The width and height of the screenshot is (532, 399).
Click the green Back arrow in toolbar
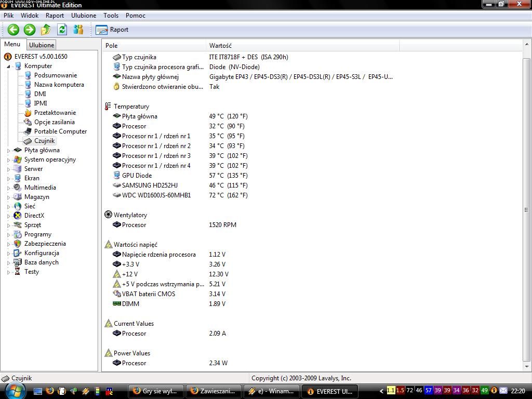point(14,30)
